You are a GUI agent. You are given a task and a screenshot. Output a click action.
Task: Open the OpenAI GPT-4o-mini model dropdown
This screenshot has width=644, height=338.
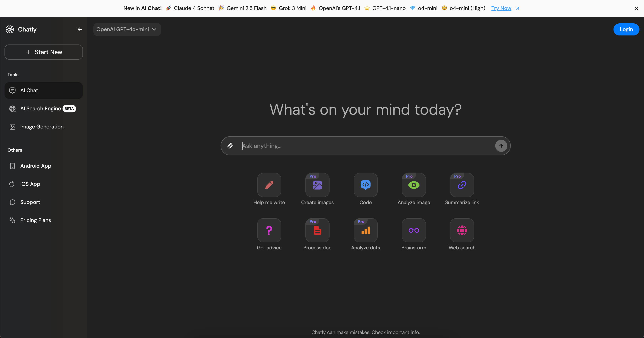127,29
